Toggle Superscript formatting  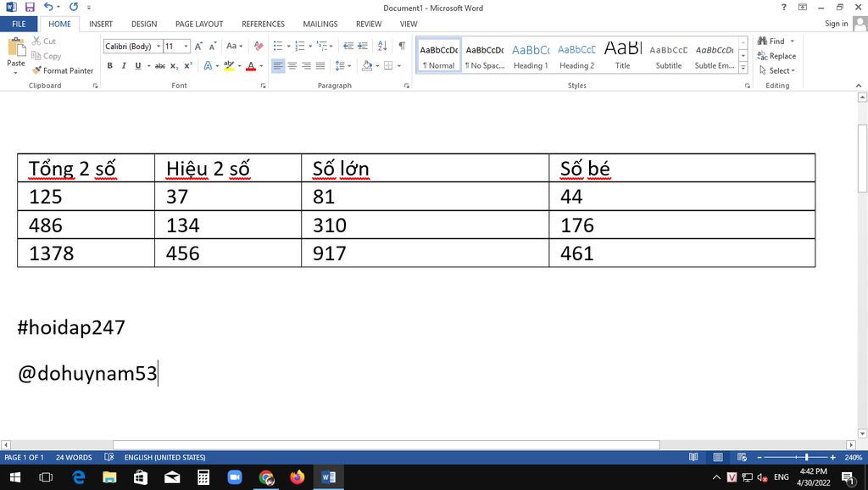pos(188,65)
